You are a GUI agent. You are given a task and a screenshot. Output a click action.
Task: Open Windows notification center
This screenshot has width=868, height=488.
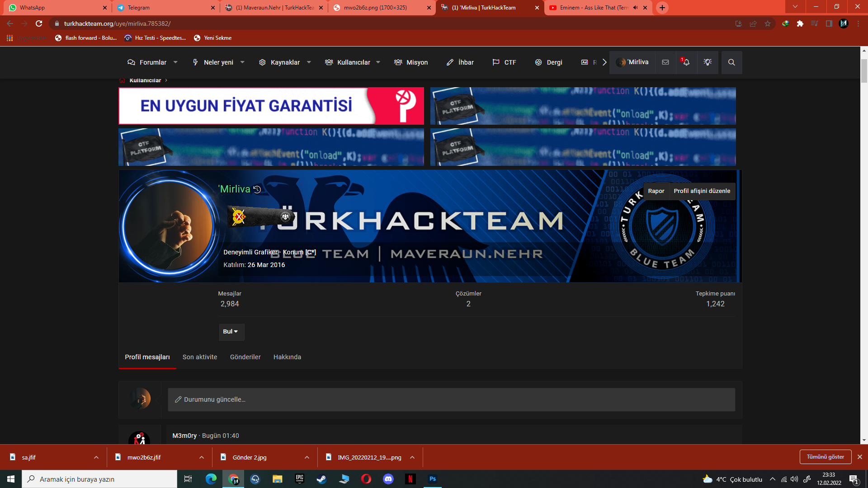854,479
